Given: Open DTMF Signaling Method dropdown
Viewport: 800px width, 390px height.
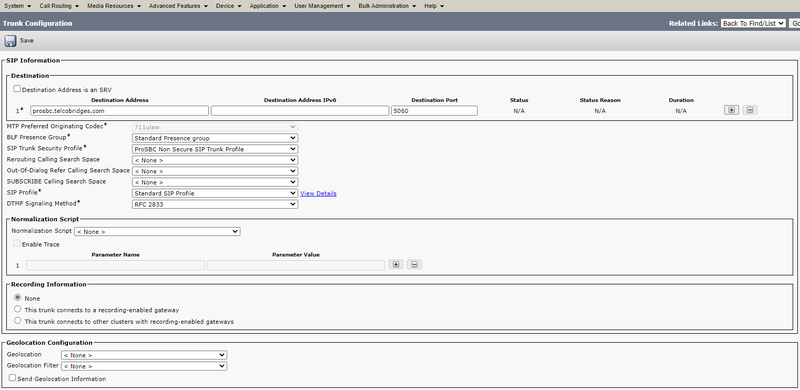Looking at the screenshot, I should coord(215,204).
